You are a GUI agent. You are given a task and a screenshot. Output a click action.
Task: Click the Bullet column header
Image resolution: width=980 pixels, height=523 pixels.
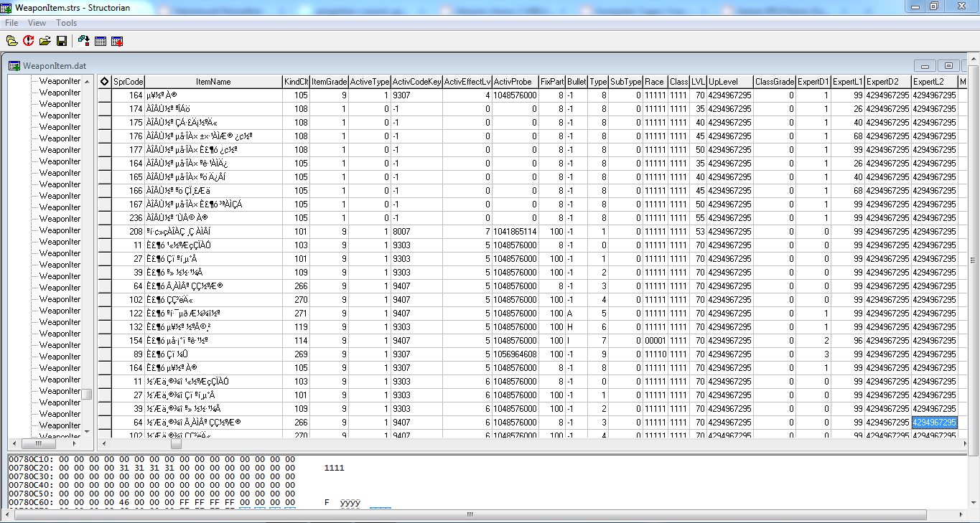point(577,82)
